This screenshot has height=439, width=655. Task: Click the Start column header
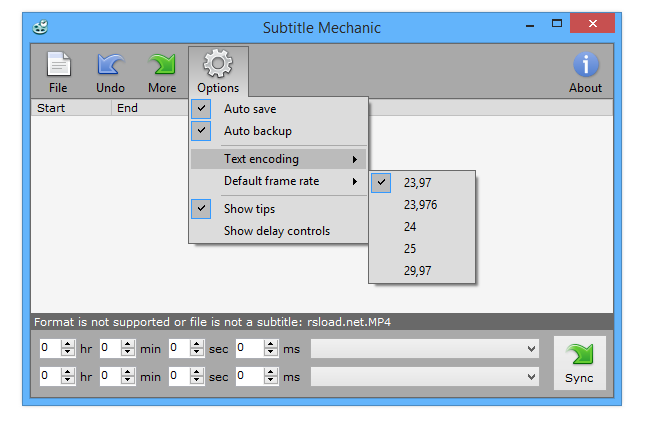50,107
